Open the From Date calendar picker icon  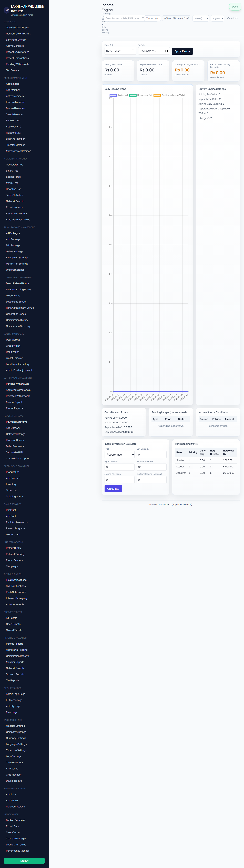133,51
